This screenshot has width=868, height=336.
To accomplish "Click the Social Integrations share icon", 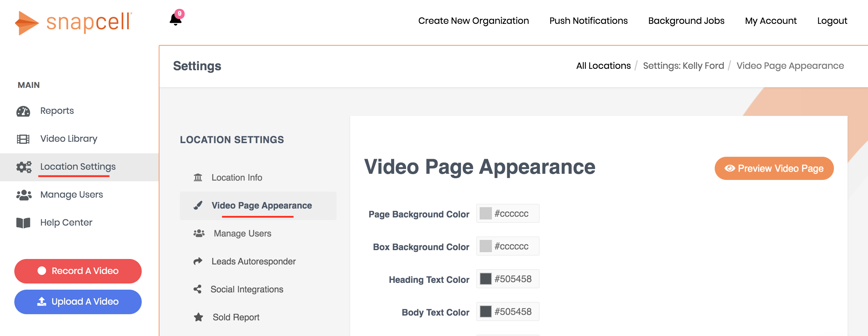I will [198, 289].
